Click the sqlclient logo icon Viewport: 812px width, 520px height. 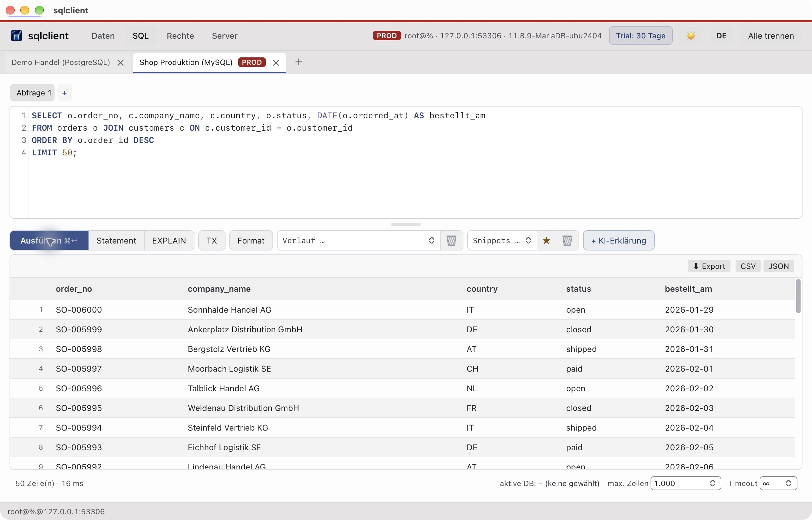pos(16,36)
